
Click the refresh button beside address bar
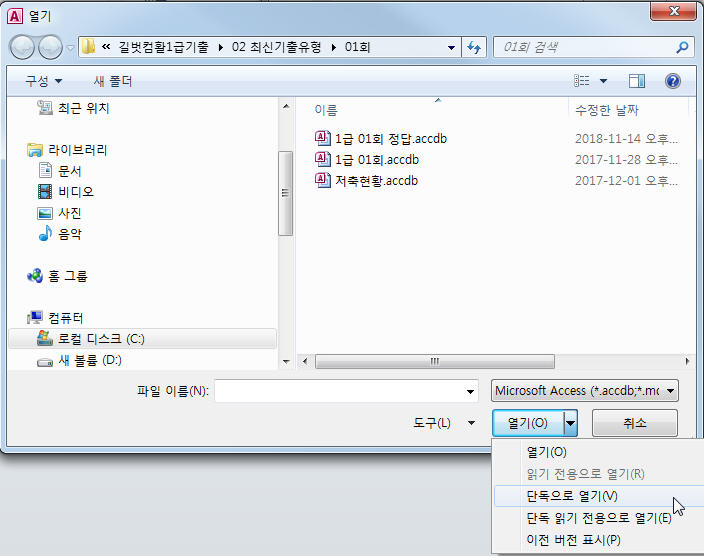474,47
